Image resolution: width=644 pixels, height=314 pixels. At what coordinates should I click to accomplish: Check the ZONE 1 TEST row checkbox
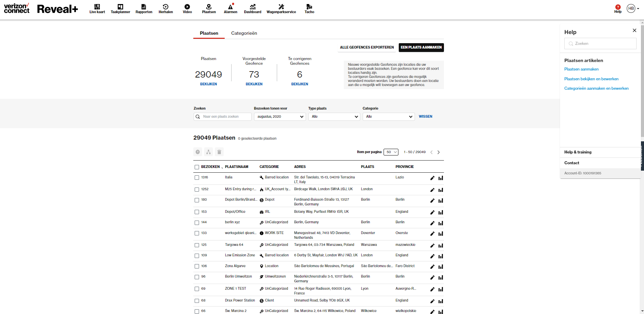(x=197, y=289)
